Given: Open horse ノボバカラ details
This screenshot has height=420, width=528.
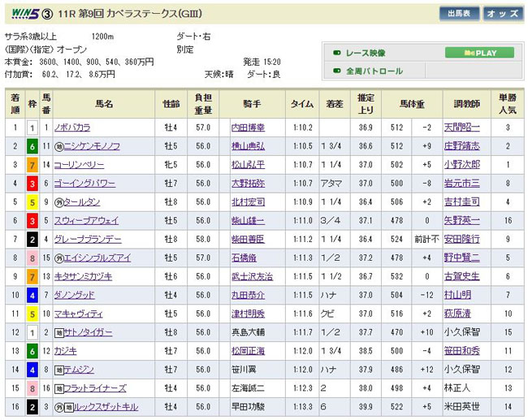Looking at the screenshot, I should pos(72,128).
